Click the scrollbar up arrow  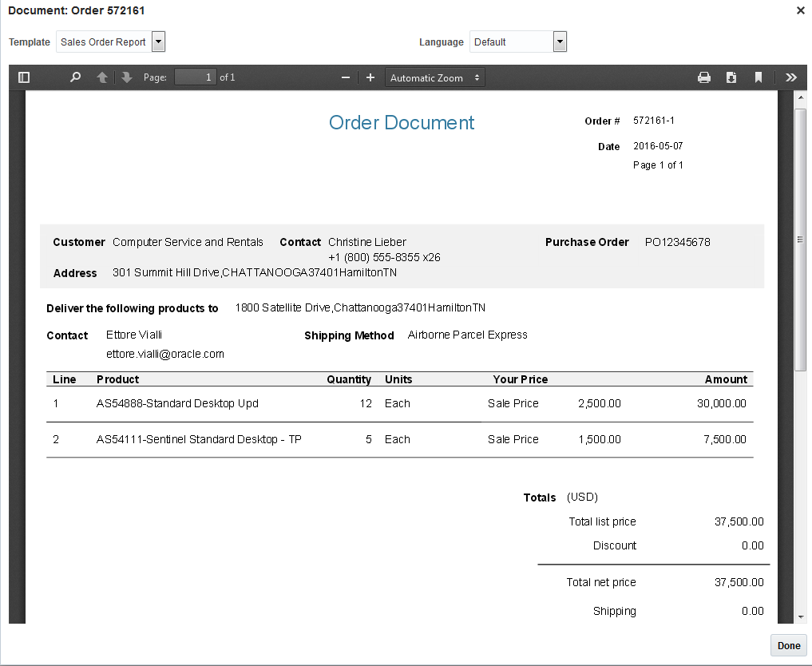(801, 97)
